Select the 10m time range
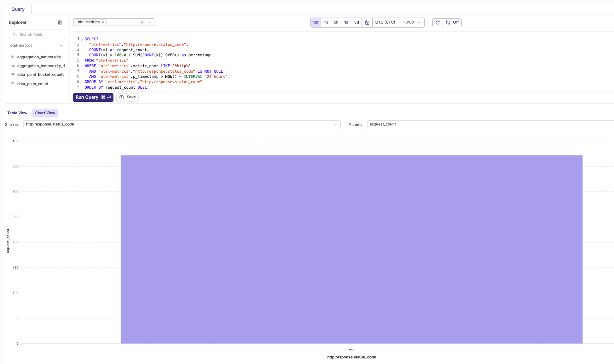Image resolution: width=614 pixels, height=364 pixels. point(316,22)
